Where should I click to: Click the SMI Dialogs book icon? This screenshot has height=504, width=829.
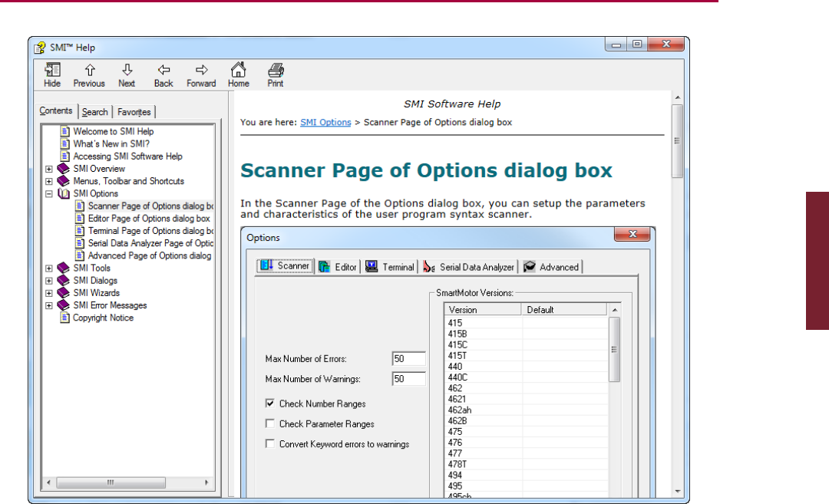64,281
